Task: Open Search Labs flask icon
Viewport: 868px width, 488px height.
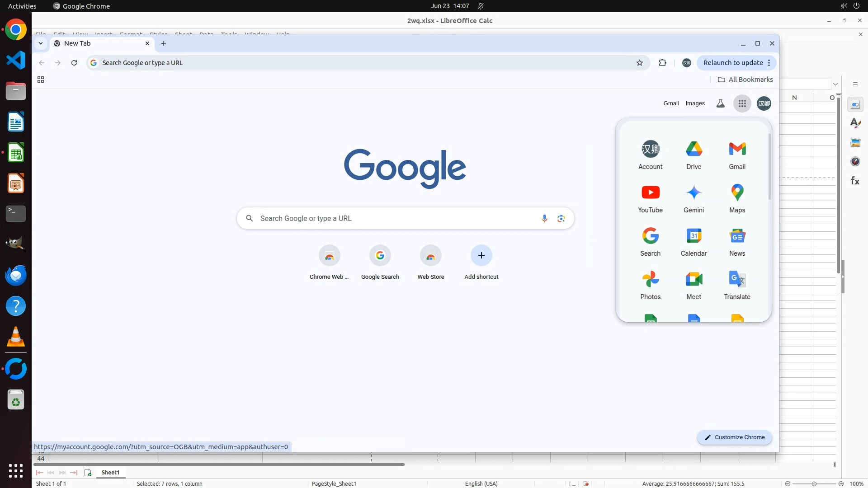Action: 721,103
